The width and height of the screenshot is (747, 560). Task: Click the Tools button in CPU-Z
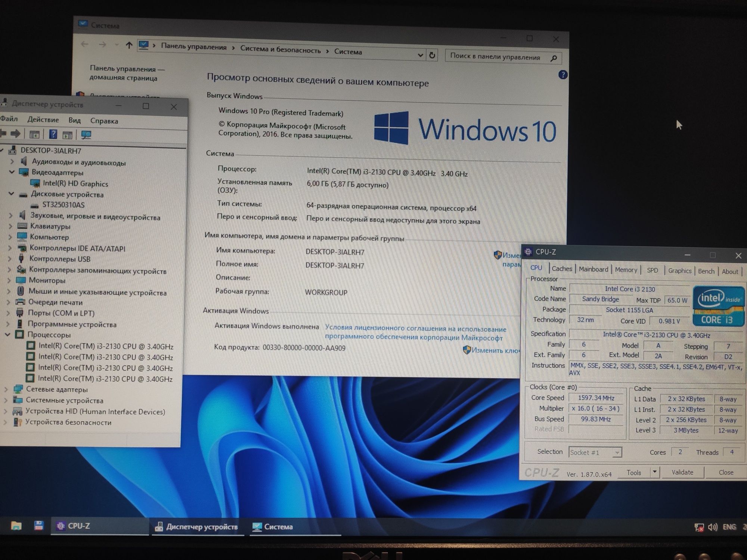pyautogui.click(x=633, y=472)
